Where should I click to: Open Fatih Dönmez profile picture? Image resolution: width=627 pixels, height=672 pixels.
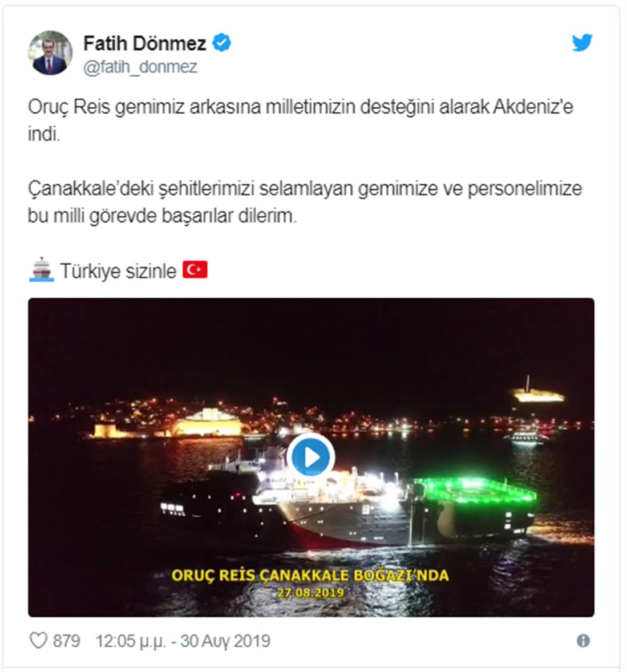tap(50, 53)
